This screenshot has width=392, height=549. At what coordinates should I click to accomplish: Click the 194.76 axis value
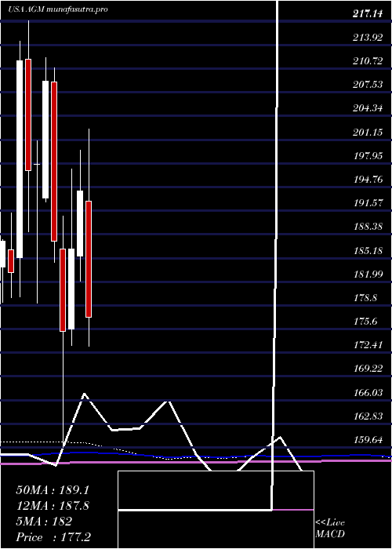pos(368,180)
